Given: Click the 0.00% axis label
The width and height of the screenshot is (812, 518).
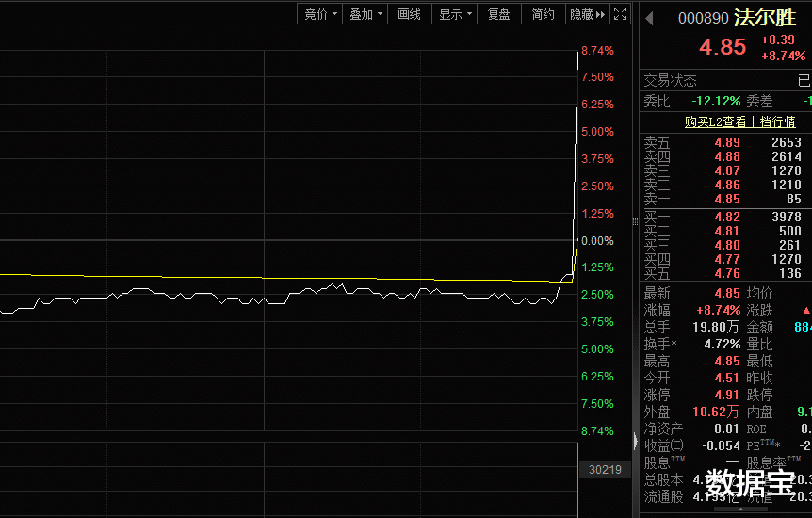Looking at the screenshot, I should (597, 241).
